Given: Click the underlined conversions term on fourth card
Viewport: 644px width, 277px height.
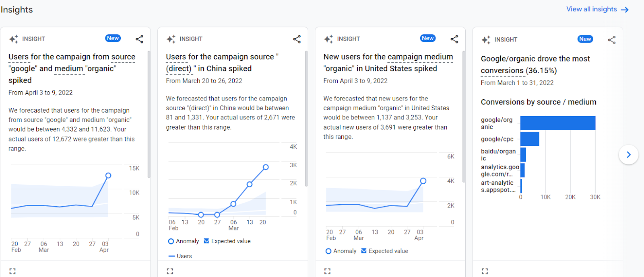Looking at the screenshot, I should (x=502, y=70).
